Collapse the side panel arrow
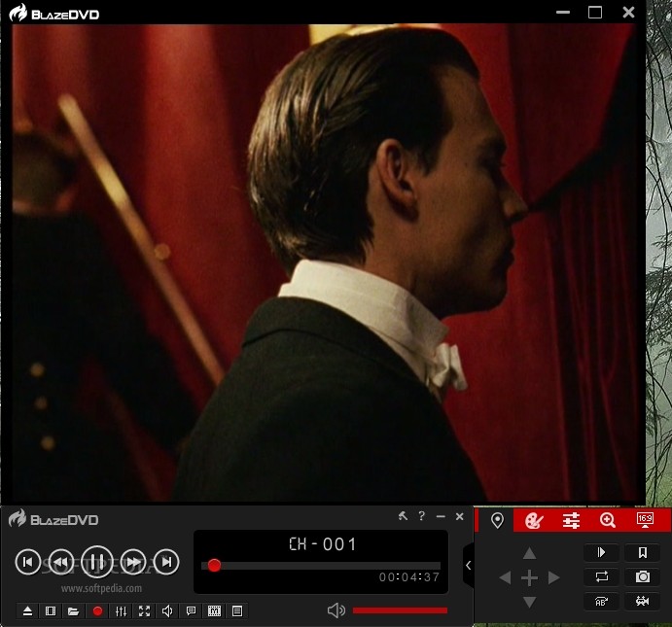This screenshot has height=627, width=672. coord(469,566)
